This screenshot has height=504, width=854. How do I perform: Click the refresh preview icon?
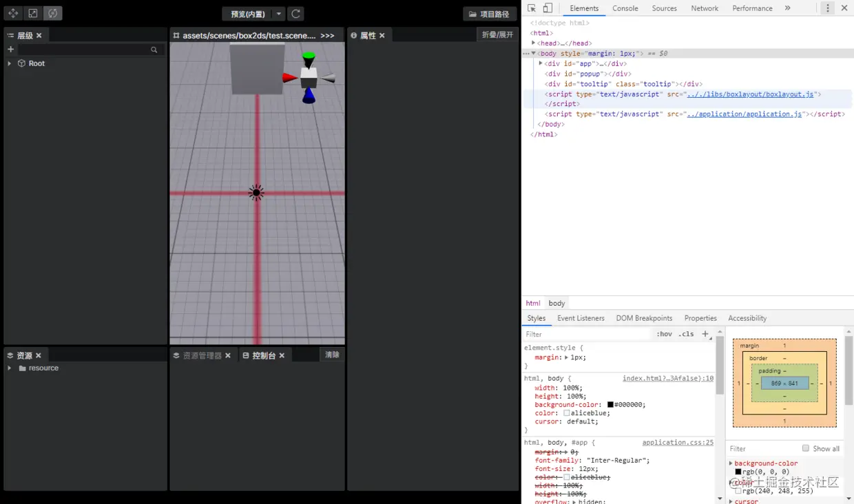295,14
